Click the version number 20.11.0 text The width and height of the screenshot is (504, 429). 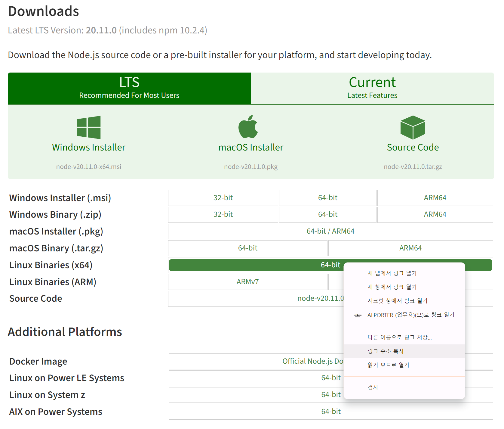pos(101,30)
